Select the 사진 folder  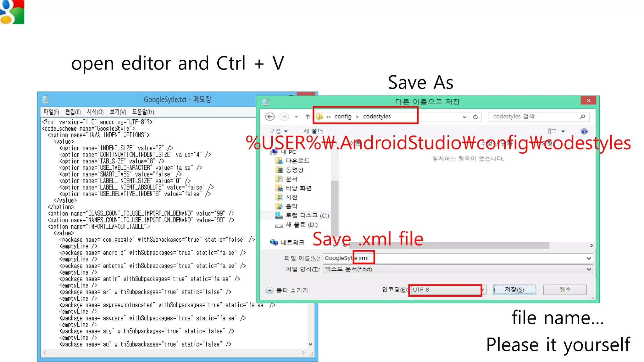(286, 197)
